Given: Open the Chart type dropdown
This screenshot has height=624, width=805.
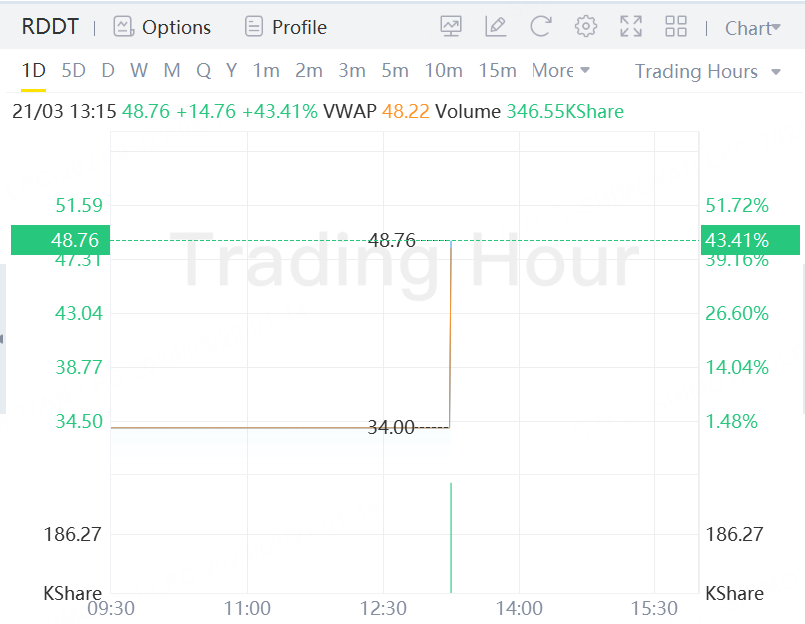Looking at the screenshot, I should click(x=752, y=28).
